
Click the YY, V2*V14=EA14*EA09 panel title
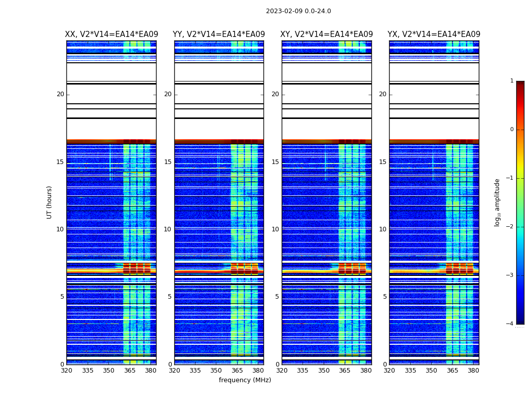(x=219, y=34)
